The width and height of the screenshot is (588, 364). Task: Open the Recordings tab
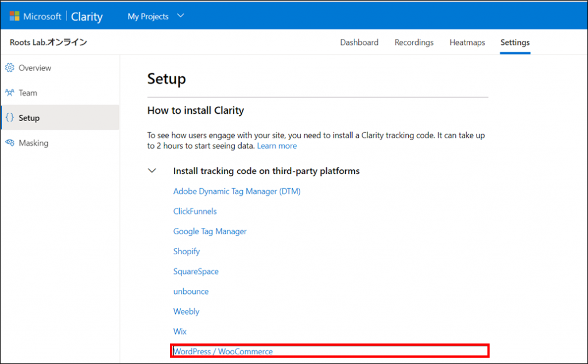pyautogui.click(x=413, y=42)
